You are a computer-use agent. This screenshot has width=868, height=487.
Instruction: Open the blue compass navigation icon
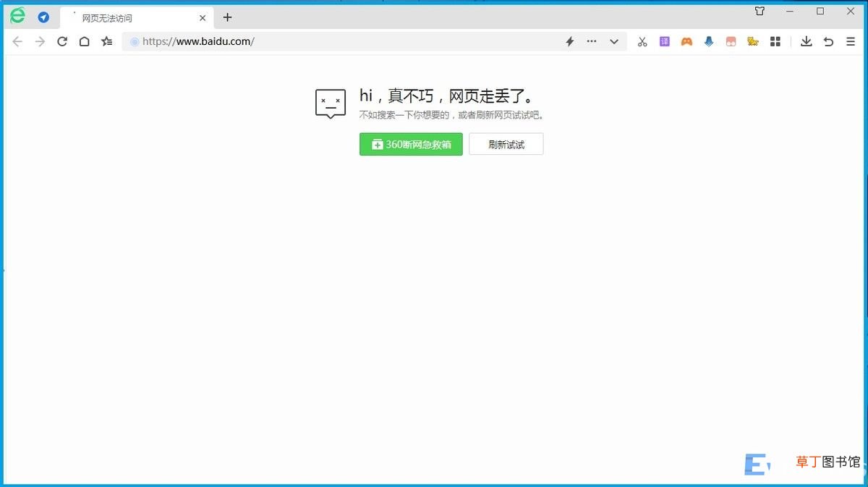click(x=43, y=17)
